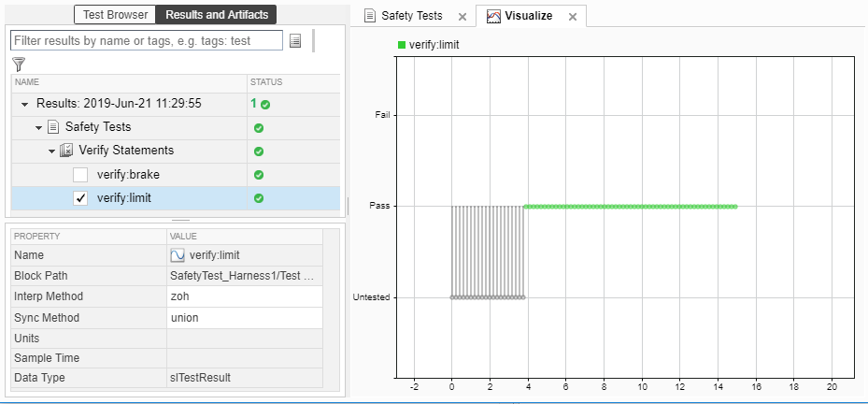The height and width of the screenshot is (404, 868).
Task: Collapse the Verify Statements node
Action: point(52,151)
